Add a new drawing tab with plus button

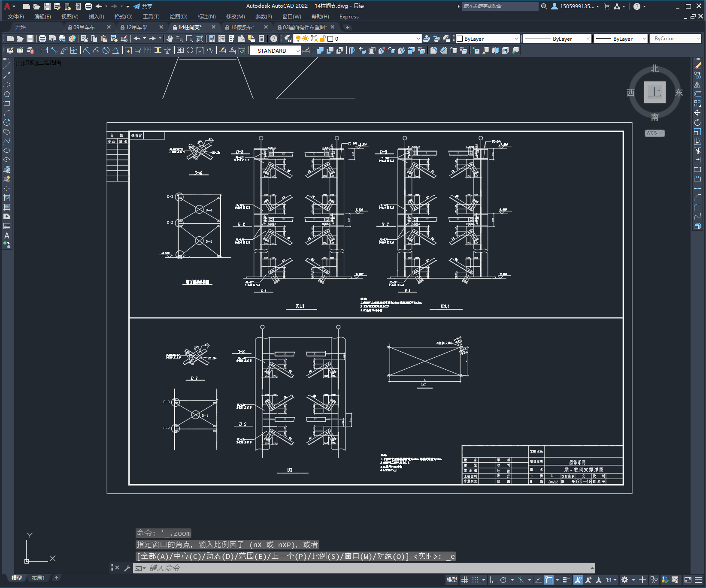(x=348, y=27)
